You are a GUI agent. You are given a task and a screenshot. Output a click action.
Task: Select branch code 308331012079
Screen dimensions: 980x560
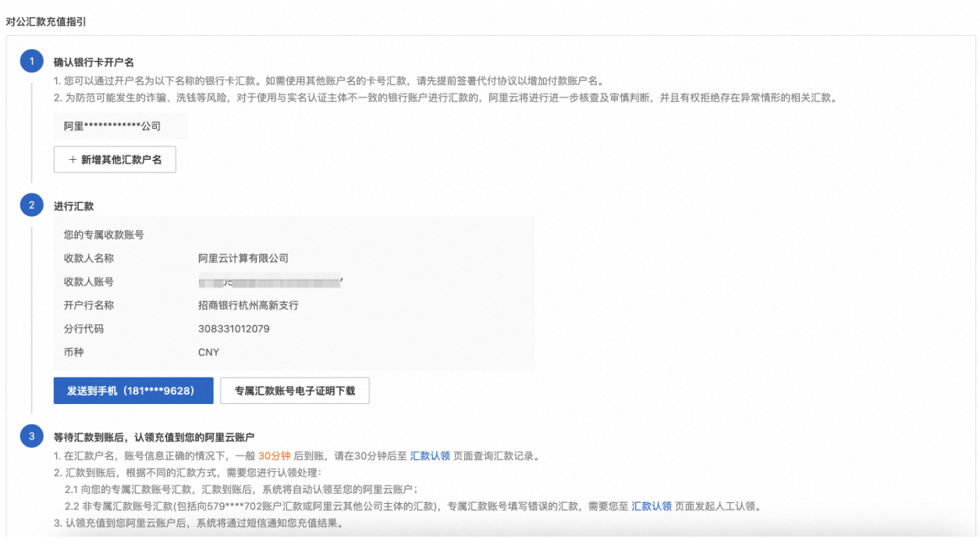pyautogui.click(x=234, y=328)
